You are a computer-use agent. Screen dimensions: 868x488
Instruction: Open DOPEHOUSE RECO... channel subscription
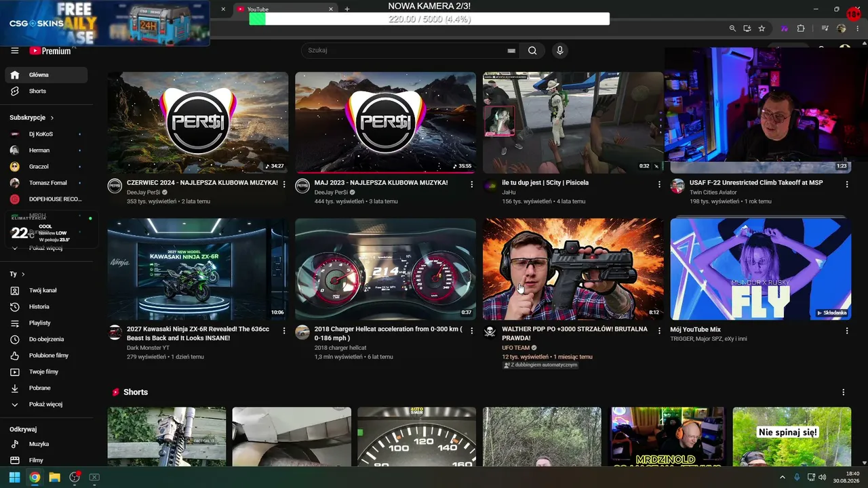coord(46,199)
